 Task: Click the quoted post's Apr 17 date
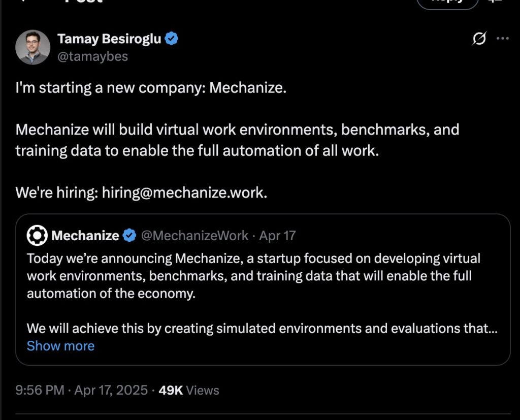point(277,236)
